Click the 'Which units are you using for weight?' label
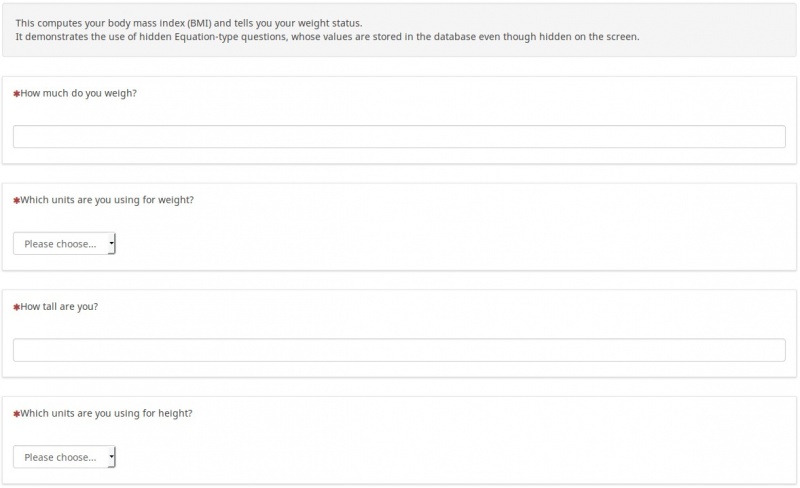 tap(107, 200)
